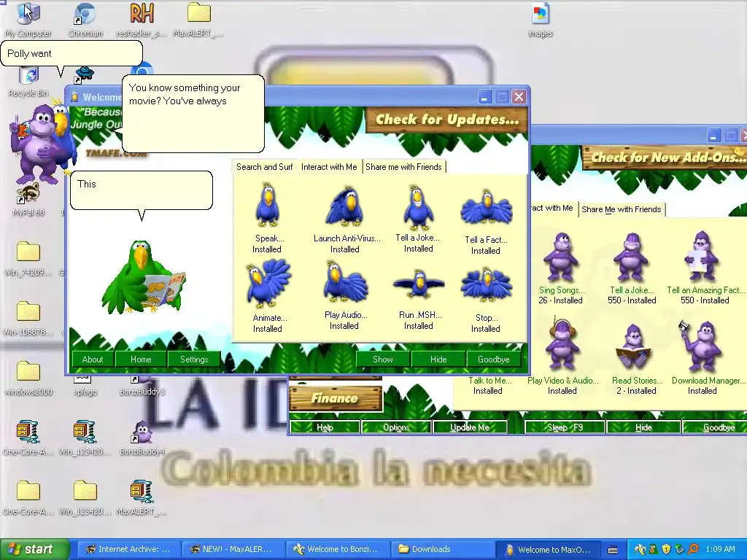Switch to Search and Surf tab
This screenshot has height=560, width=747.
[x=264, y=167]
